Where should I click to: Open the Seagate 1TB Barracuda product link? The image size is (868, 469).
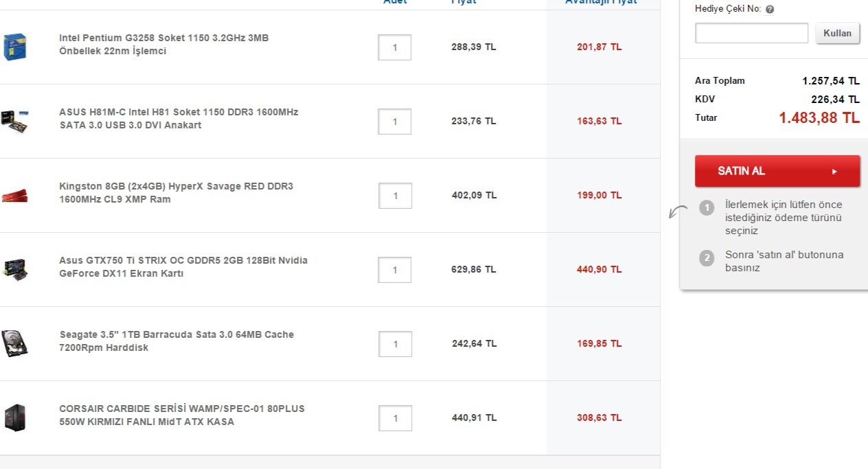click(x=176, y=341)
